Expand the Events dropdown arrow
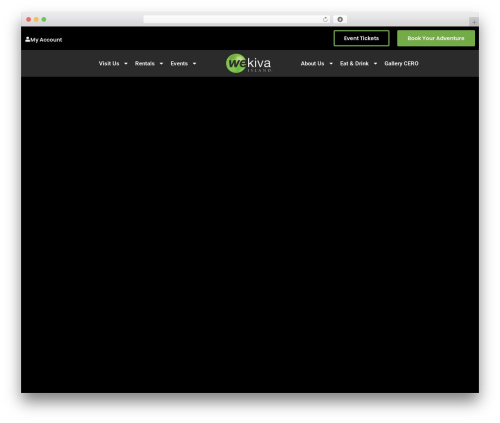The width and height of the screenshot is (500, 423). [x=194, y=64]
